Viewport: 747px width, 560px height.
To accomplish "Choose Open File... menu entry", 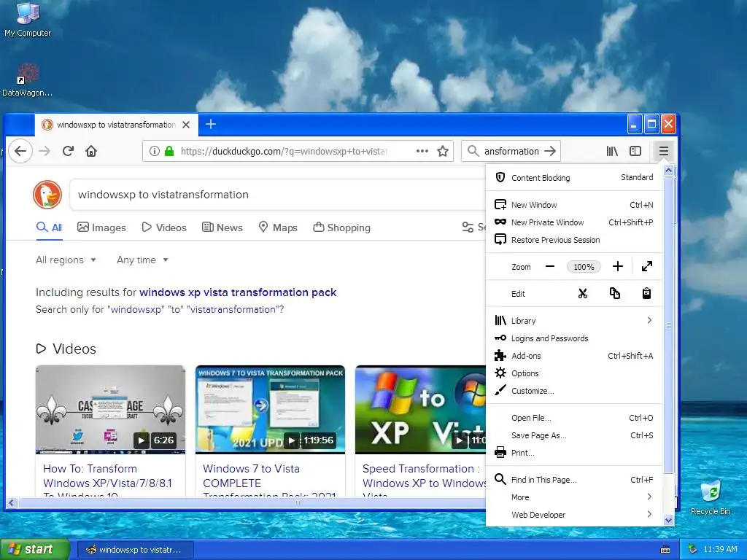I will coord(574,418).
